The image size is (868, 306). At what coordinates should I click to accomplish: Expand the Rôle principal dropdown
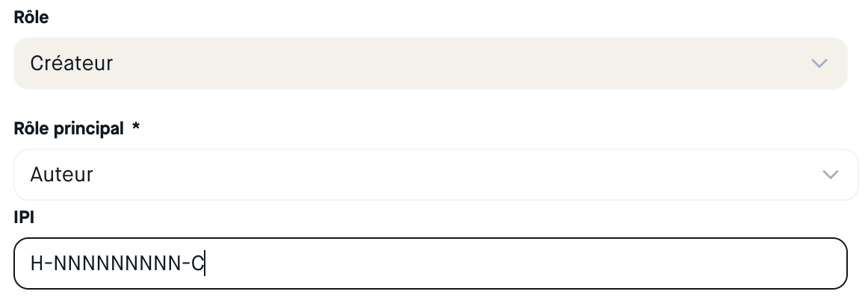coord(435,175)
